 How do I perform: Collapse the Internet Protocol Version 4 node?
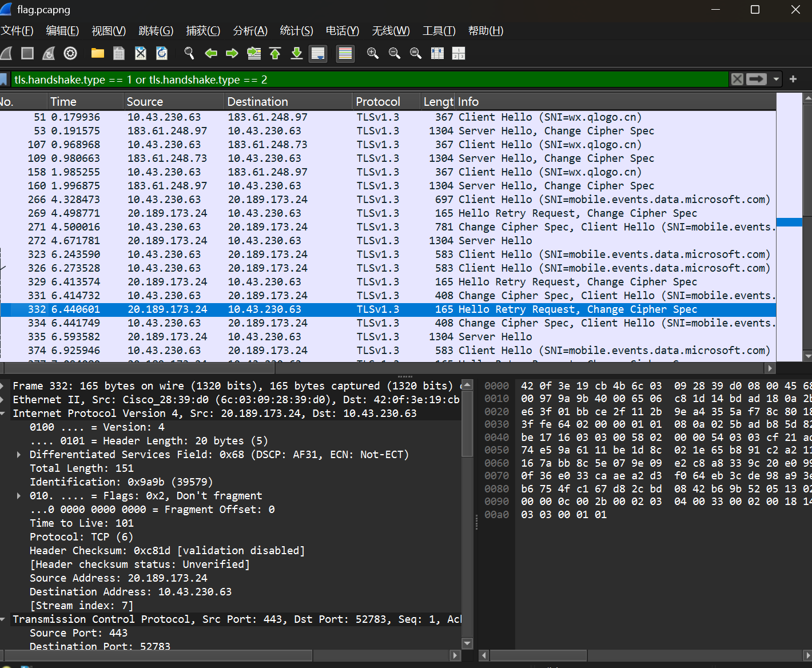click(x=3, y=413)
